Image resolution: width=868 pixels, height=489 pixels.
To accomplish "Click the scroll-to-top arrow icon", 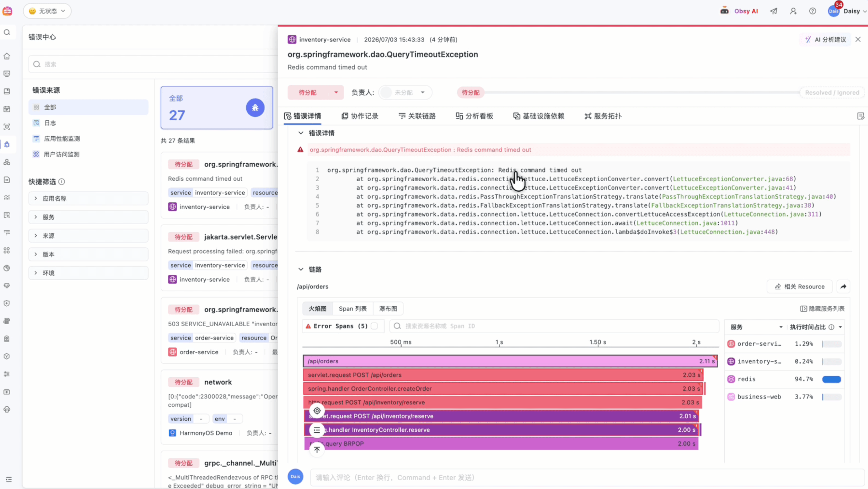I will pos(317,450).
